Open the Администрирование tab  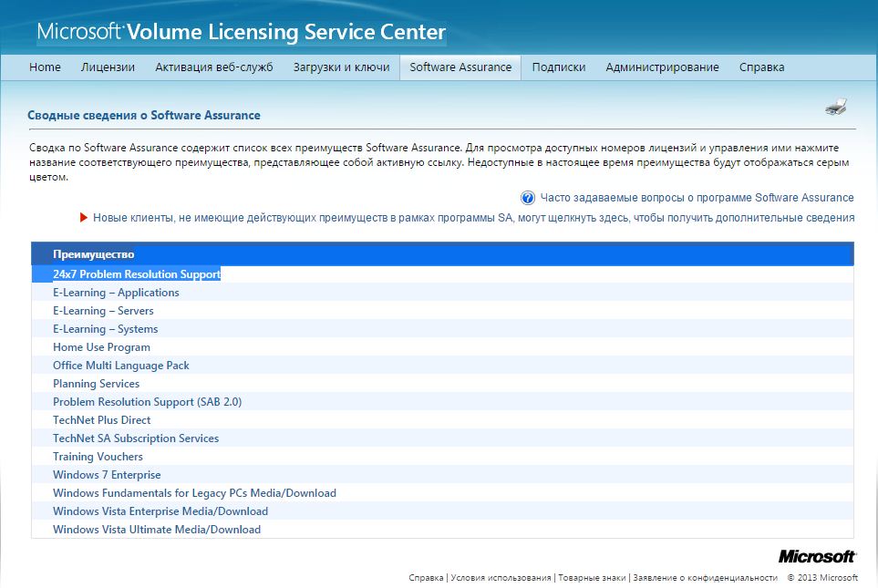pos(662,67)
